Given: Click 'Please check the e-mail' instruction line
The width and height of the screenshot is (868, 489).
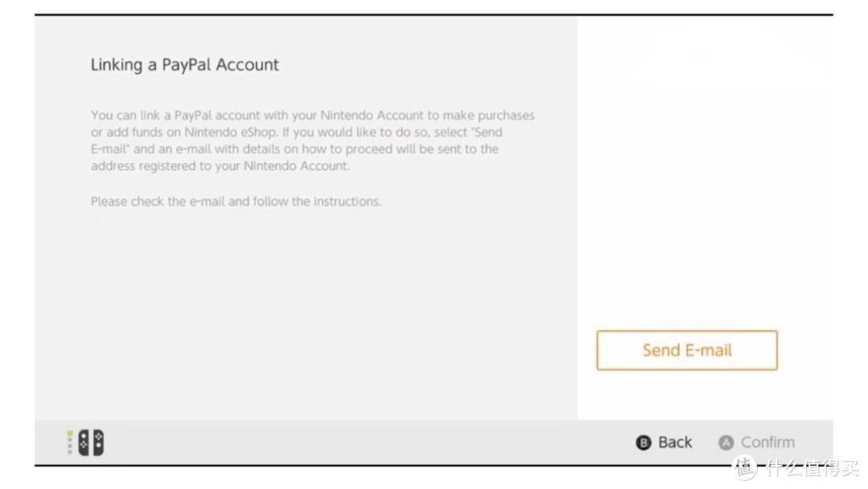Looking at the screenshot, I should (x=235, y=202).
